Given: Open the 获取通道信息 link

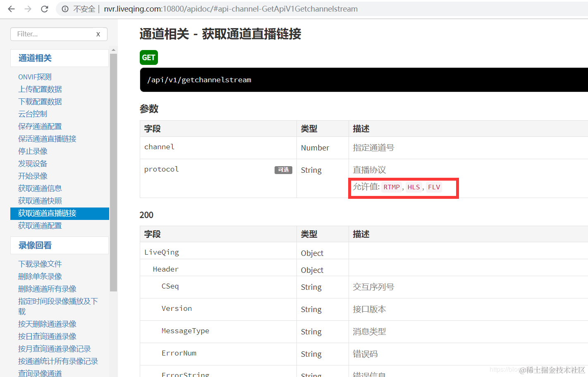Looking at the screenshot, I should point(40,188).
